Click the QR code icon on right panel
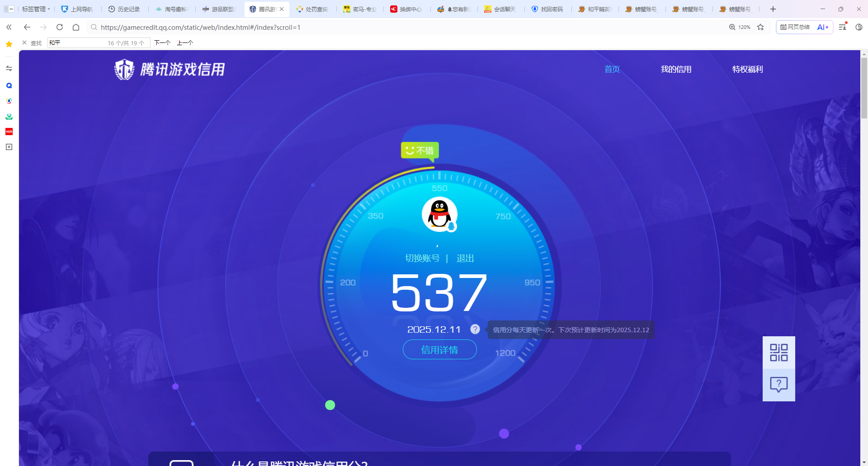The width and height of the screenshot is (868, 466). [778, 353]
